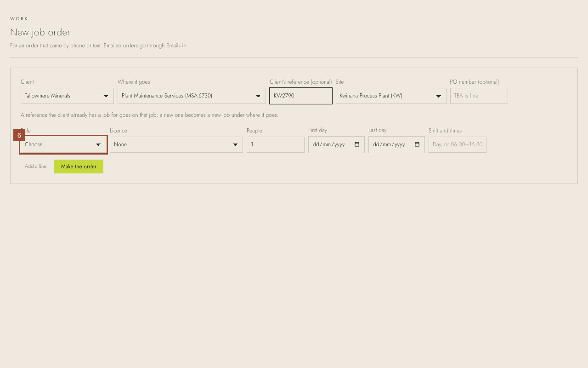
Task: Open the Client dropdown showing Tallowmere Minerals
Action: [x=67, y=96]
